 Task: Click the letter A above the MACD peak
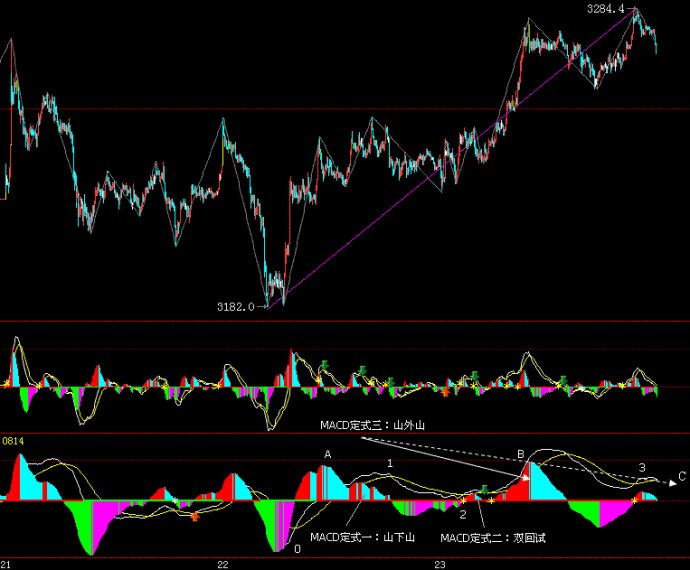(327, 454)
